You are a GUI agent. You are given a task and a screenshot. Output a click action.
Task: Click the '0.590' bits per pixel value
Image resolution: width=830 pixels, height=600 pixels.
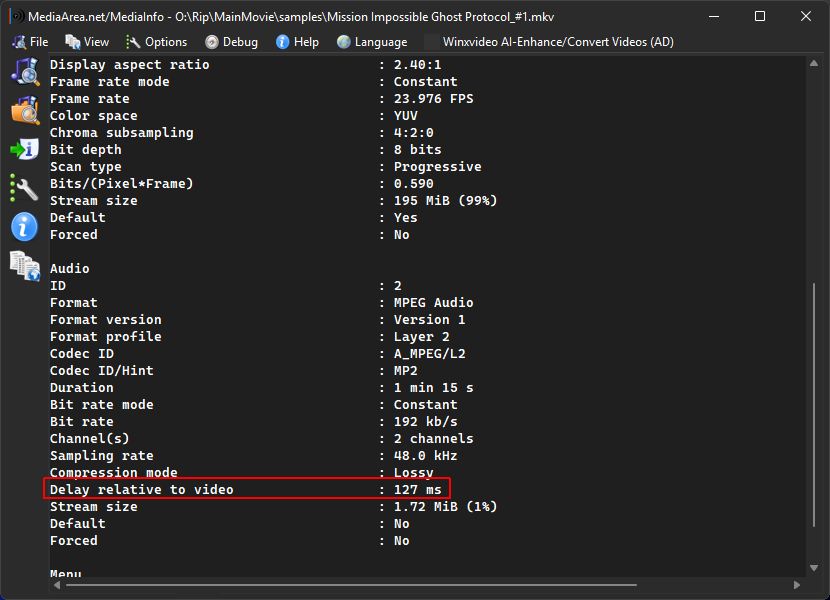click(413, 183)
